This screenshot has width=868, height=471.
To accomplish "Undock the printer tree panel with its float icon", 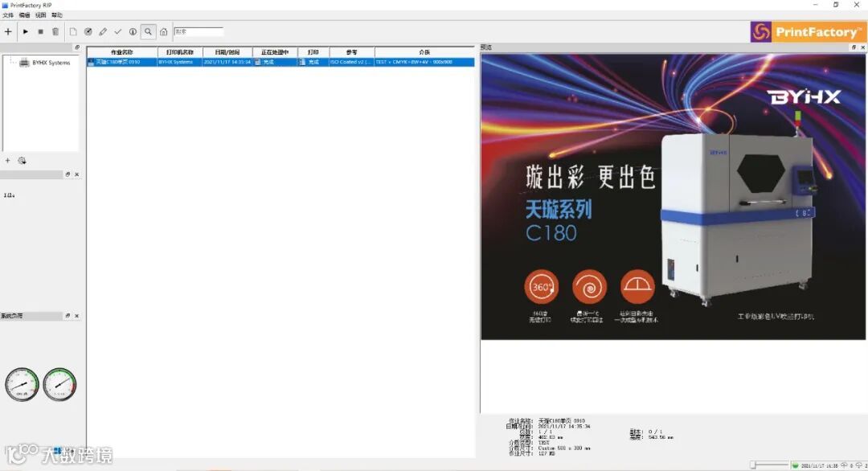I will point(77,47).
